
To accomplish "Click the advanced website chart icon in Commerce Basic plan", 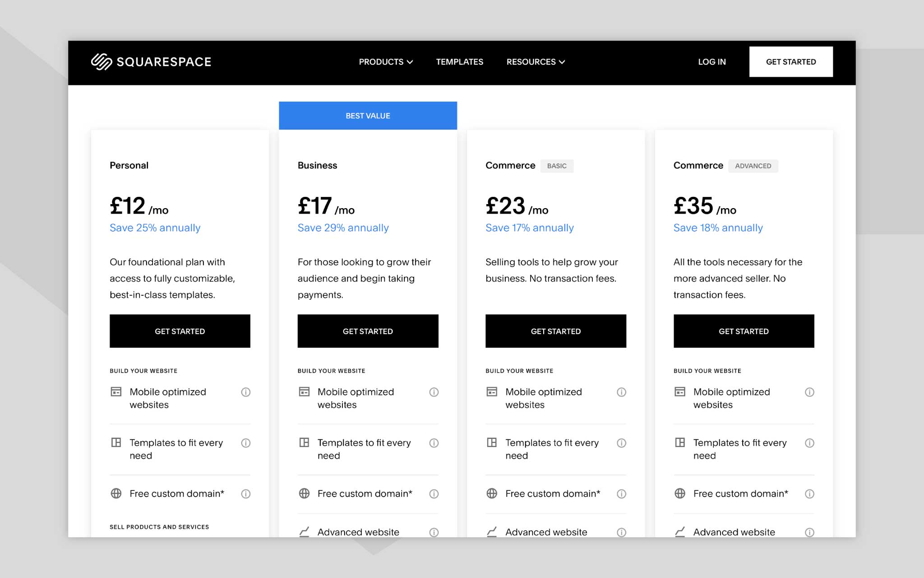I will click(492, 532).
